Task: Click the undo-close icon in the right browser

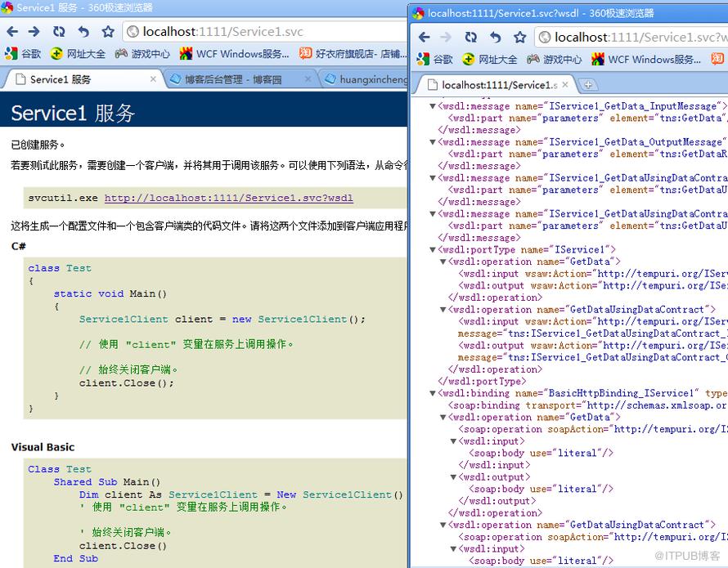Action: (x=496, y=37)
